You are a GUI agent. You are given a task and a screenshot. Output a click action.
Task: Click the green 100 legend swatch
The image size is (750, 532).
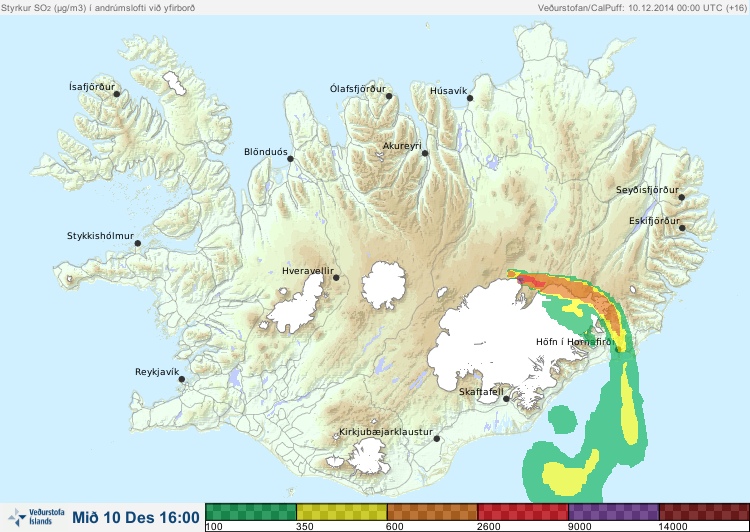(251, 512)
